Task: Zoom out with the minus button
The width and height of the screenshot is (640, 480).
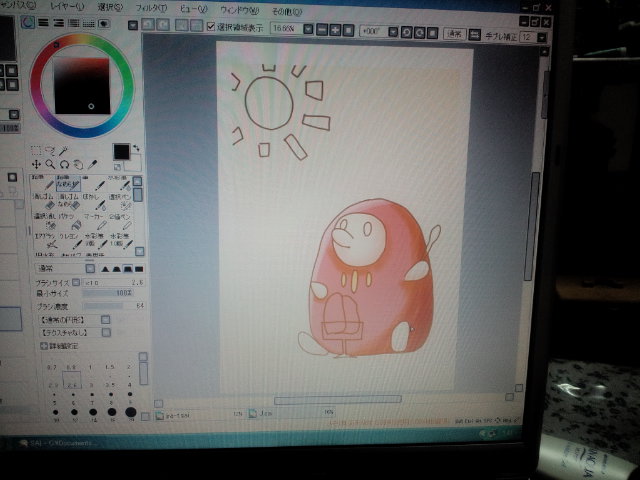Action: tap(322, 30)
